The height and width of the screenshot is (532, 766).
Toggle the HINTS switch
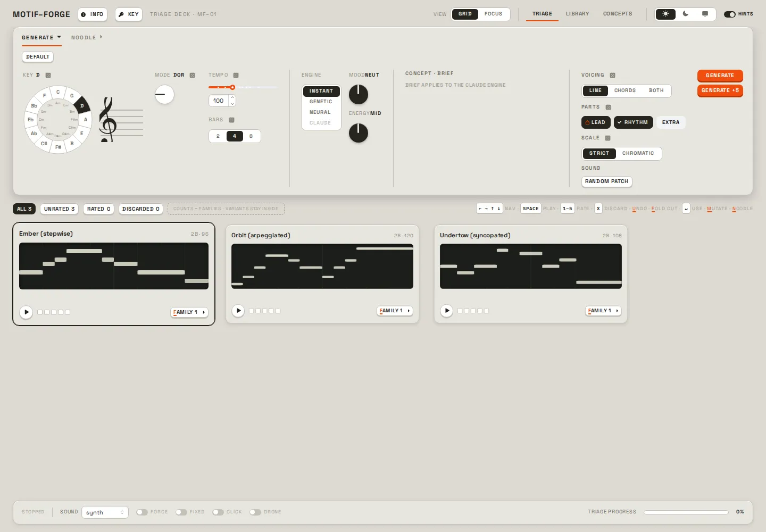[729, 14]
